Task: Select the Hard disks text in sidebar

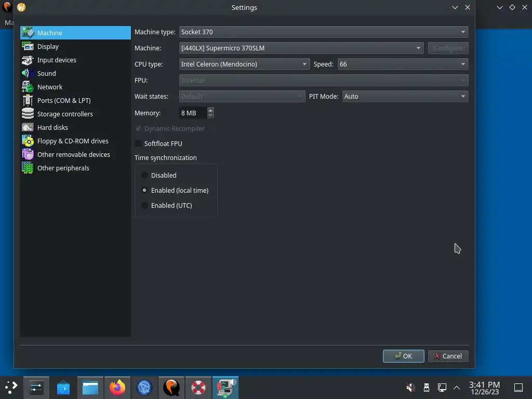Action: [52, 128]
